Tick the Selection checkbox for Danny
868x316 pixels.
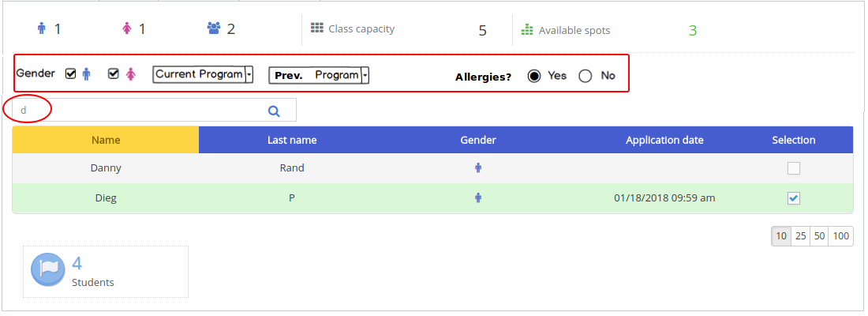tap(794, 168)
